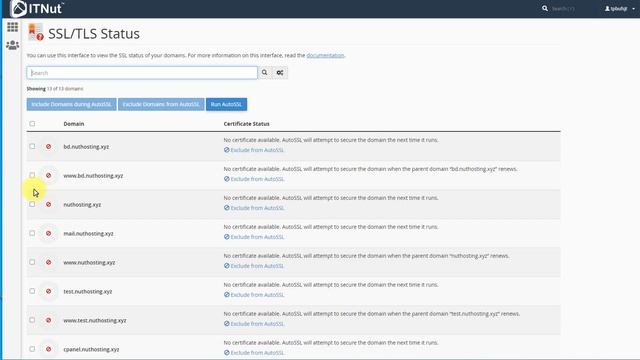Select the bd.nuthosting.xyz checkbox
This screenshot has height=360, width=640.
tap(32, 146)
